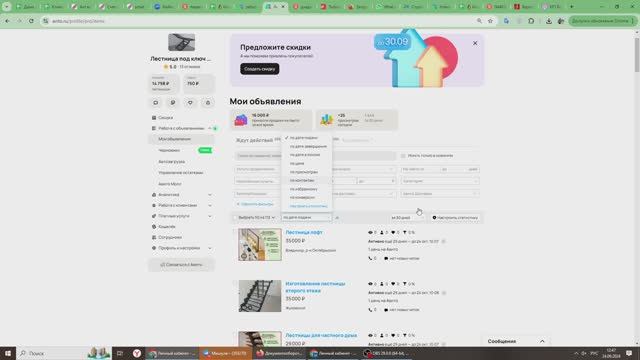Click the browser address bar
This screenshot has width=640, height=360.
[261, 21]
